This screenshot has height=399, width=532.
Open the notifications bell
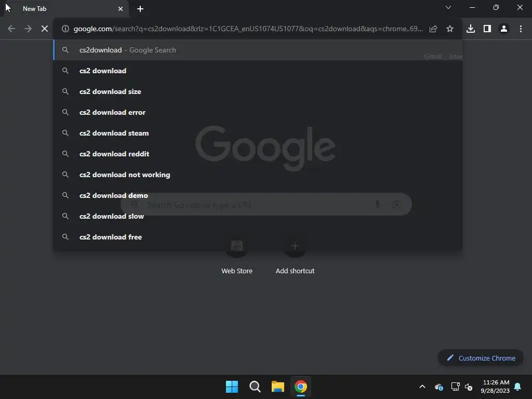click(x=518, y=387)
